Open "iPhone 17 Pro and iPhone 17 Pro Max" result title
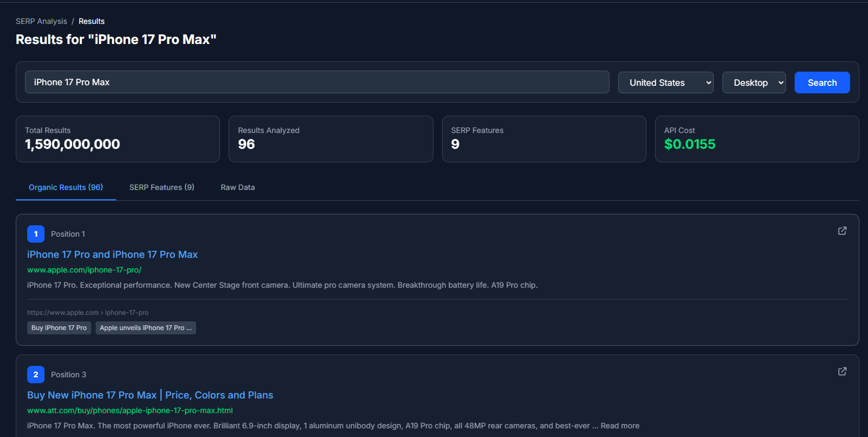This screenshot has height=437, width=868. coord(112,255)
